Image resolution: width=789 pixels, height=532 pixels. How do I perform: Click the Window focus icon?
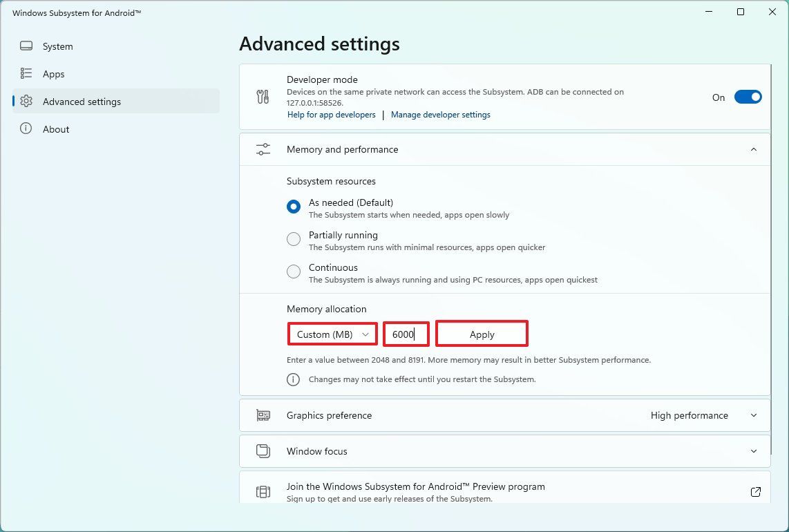point(263,450)
